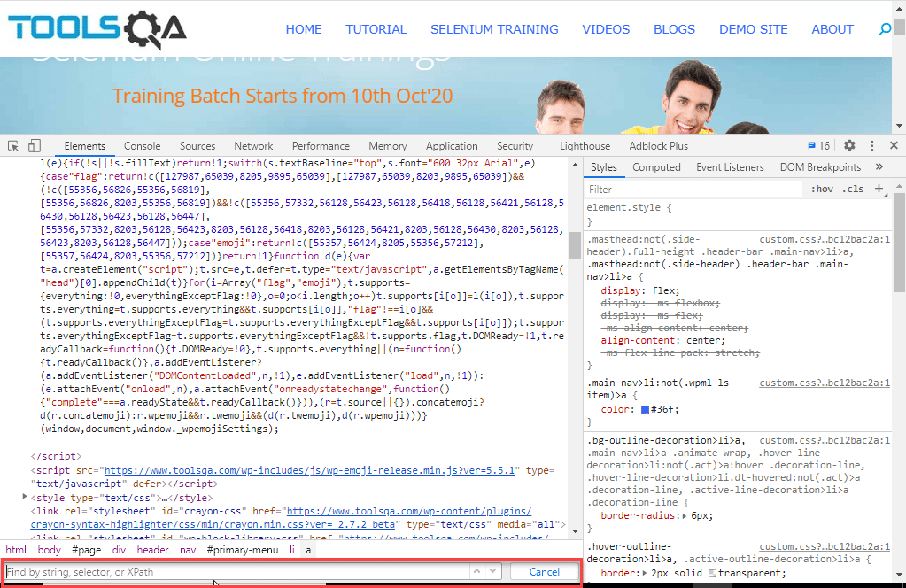
Task: Click the #36f color swatch
Action: pos(645,409)
